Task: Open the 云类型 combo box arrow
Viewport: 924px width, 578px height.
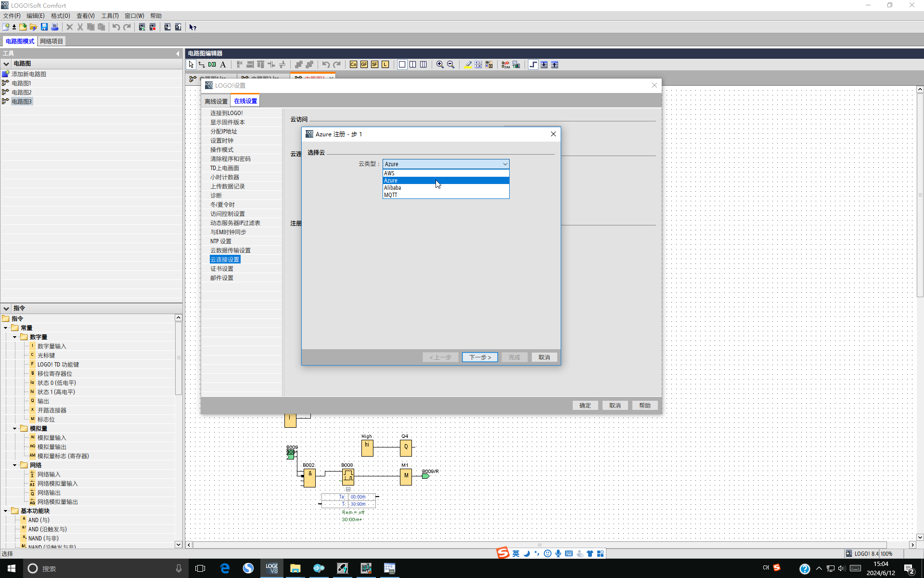Action: (x=505, y=164)
